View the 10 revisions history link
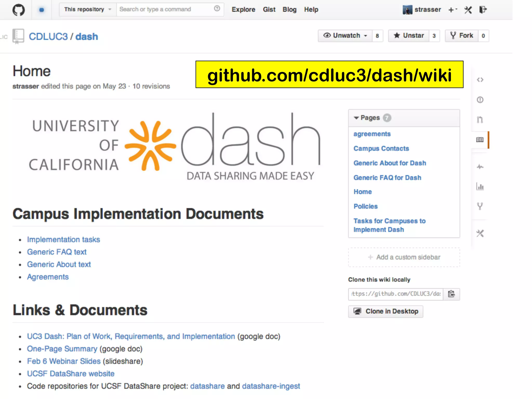 [x=151, y=86]
